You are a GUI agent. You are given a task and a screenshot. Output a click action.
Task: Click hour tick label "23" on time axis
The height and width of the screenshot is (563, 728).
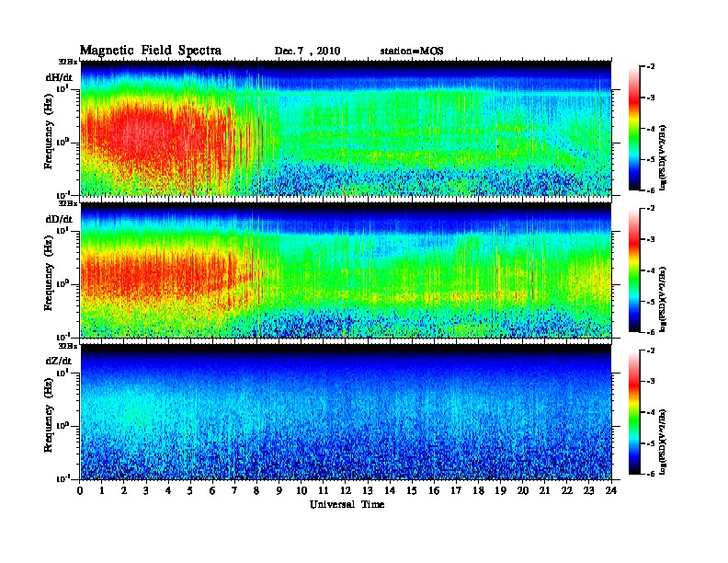point(589,490)
